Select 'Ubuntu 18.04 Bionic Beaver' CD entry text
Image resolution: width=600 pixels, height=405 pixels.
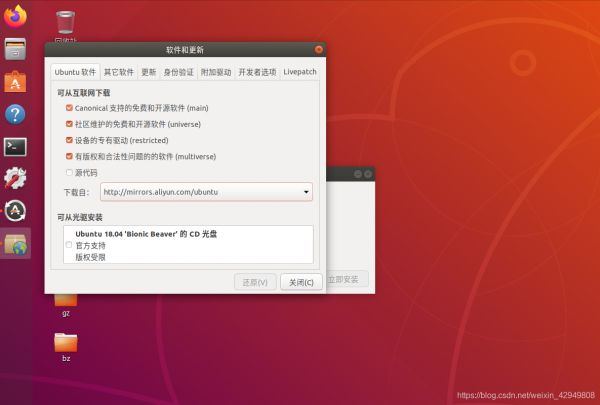146,234
